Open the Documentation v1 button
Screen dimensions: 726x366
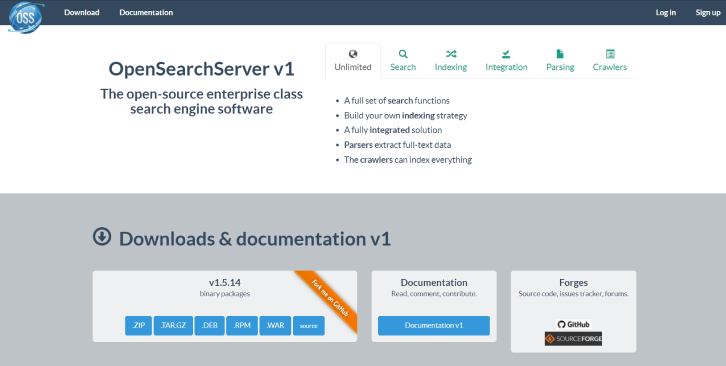(x=434, y=326)
